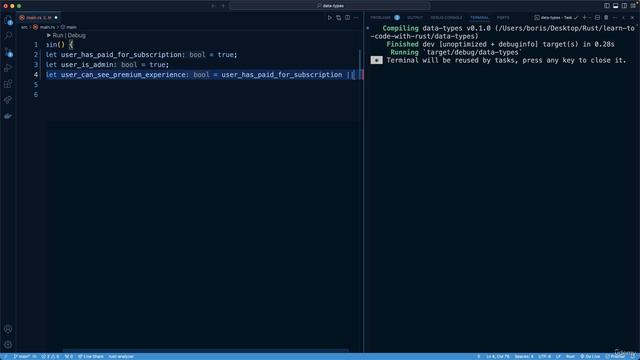Open the Source Control view
This screenshot has height=360, width=640.
(x=8, y=52)
